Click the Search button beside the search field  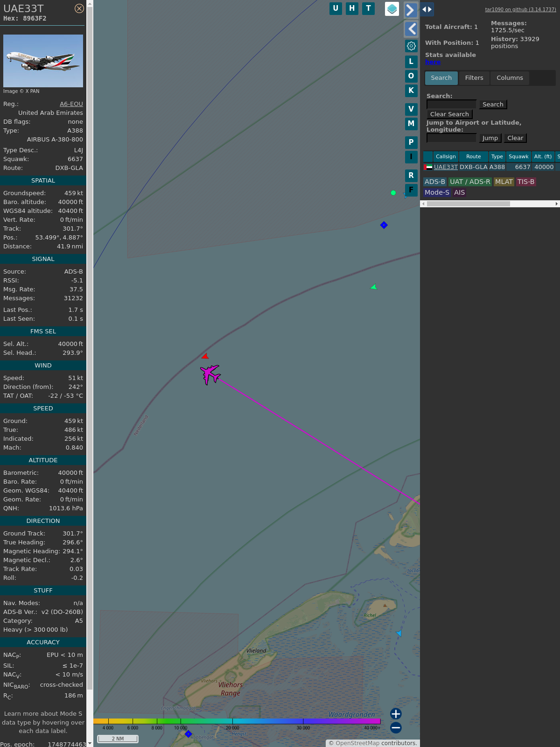(493, 105)
